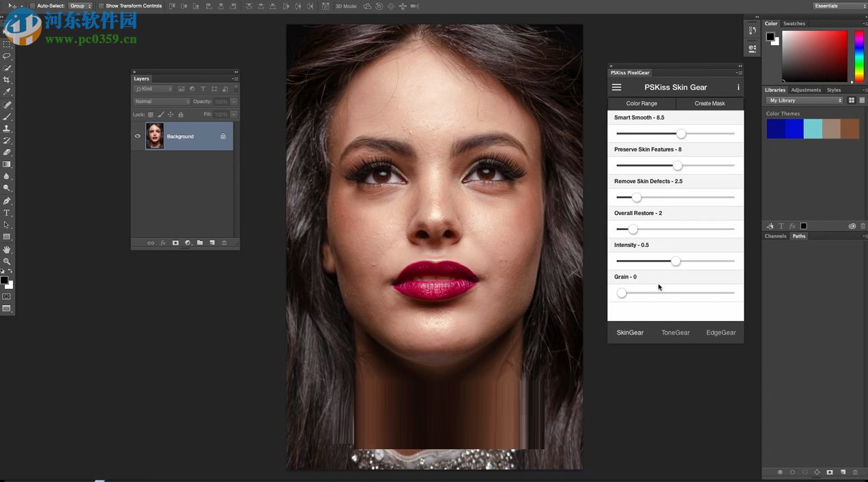This screenshot has height=482, width=868.
Task: Add layer mask in Layers panel
Action: tap(175, 243)
